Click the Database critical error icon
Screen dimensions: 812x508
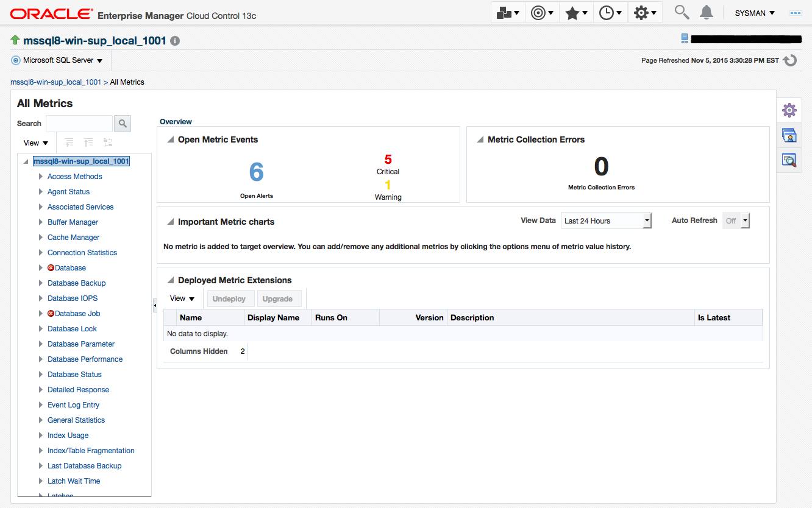[51, 268]
